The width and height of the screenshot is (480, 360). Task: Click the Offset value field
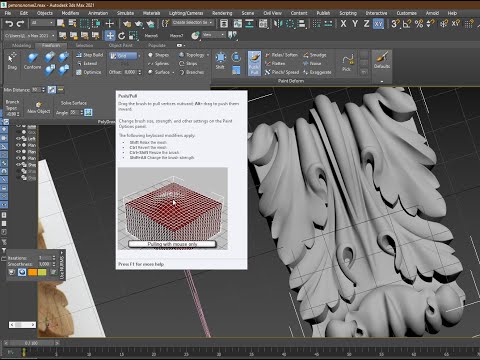coord(130,72)
